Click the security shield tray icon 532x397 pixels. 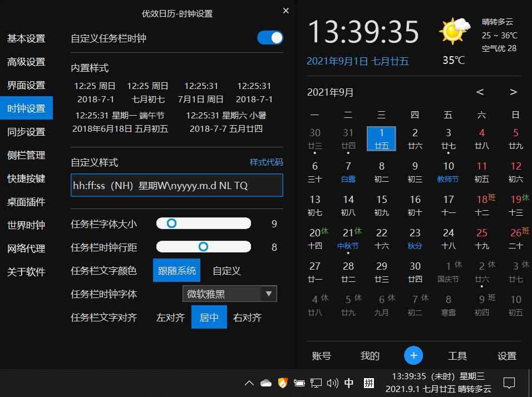283,383
